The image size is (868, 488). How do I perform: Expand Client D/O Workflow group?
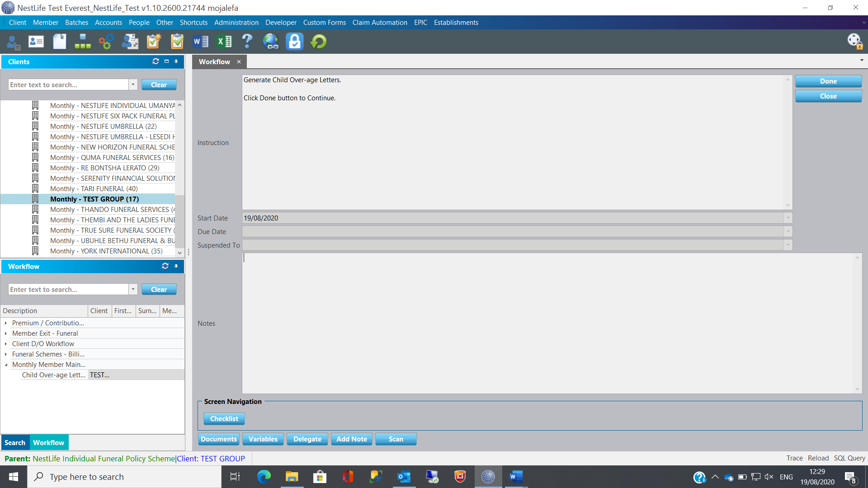pyautogui.click(x=6, y=344)
